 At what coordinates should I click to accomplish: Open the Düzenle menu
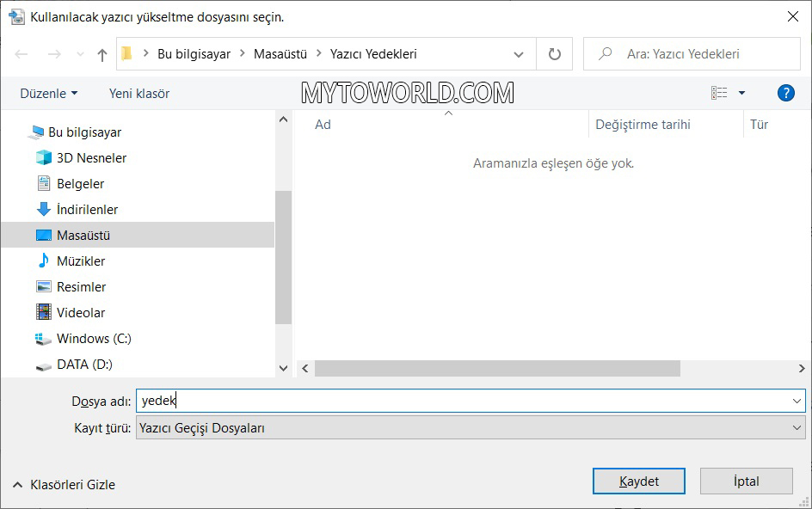pos(46,92)
